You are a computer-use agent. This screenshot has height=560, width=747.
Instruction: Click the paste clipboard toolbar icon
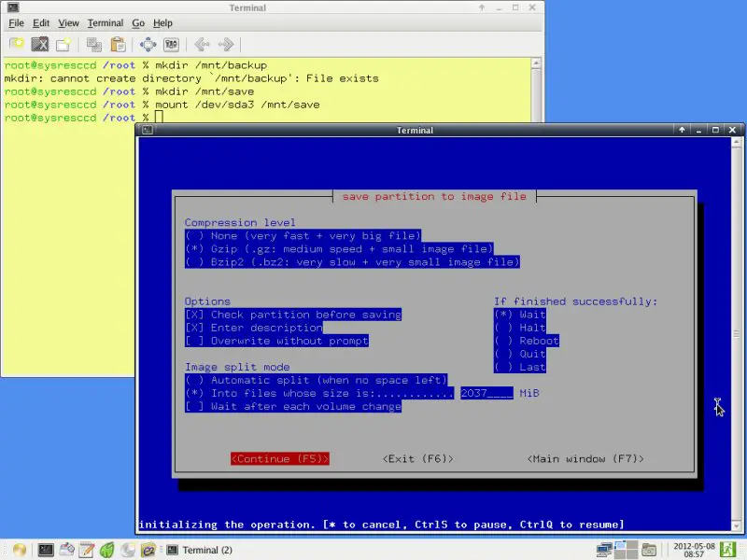(x=118, y=44)
